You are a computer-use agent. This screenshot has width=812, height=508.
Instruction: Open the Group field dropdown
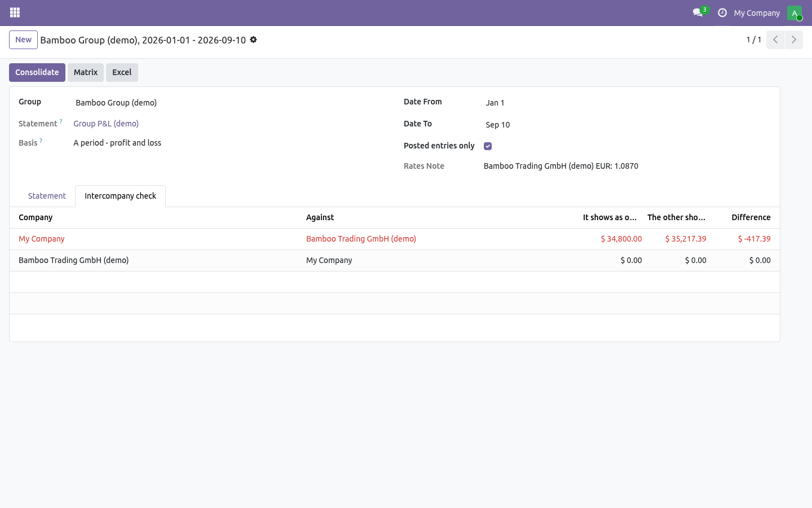click(230, 103)
